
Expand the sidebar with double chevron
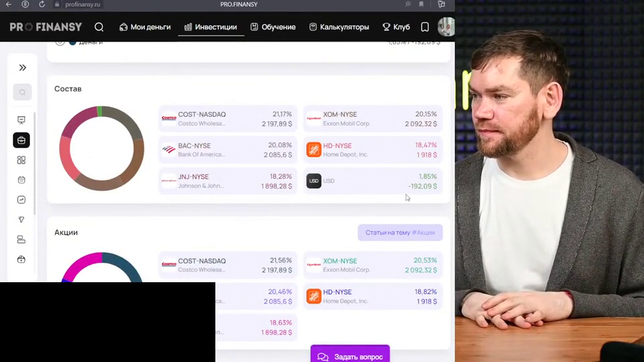tap(23, 68)
